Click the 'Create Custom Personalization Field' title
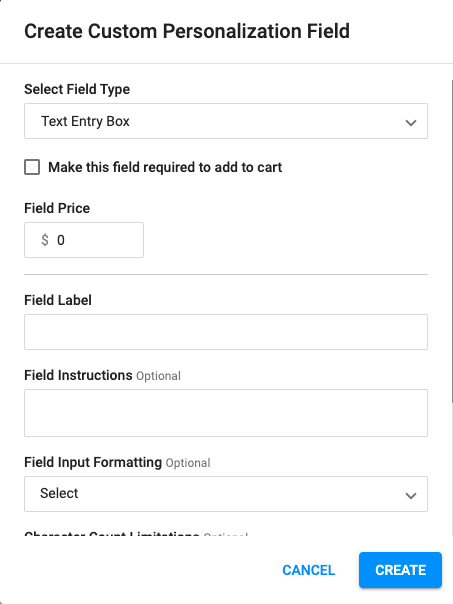The width and height of the screenshot is (453, 604). pos(187,31)
